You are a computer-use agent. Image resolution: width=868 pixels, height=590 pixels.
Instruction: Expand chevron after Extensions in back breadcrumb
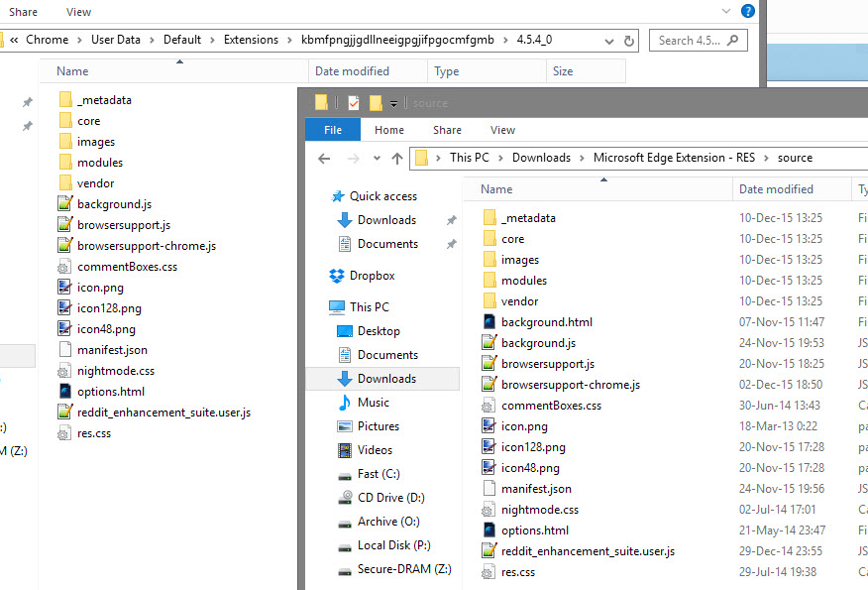pos(289,40)
